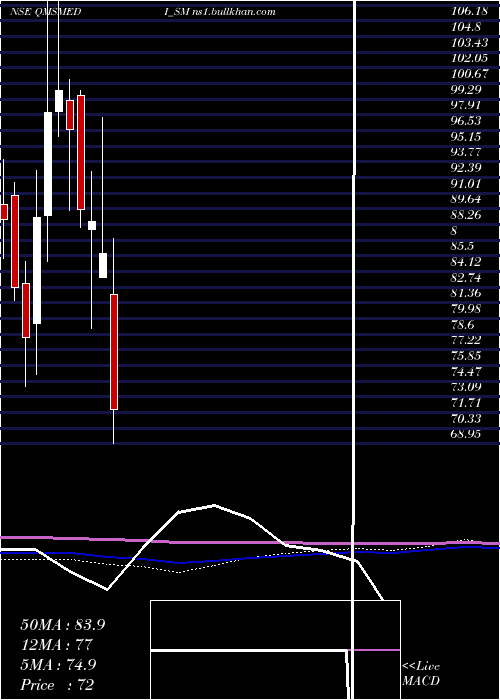Select the 71.71 price value
Screen dimensions: 500x700
466,403
